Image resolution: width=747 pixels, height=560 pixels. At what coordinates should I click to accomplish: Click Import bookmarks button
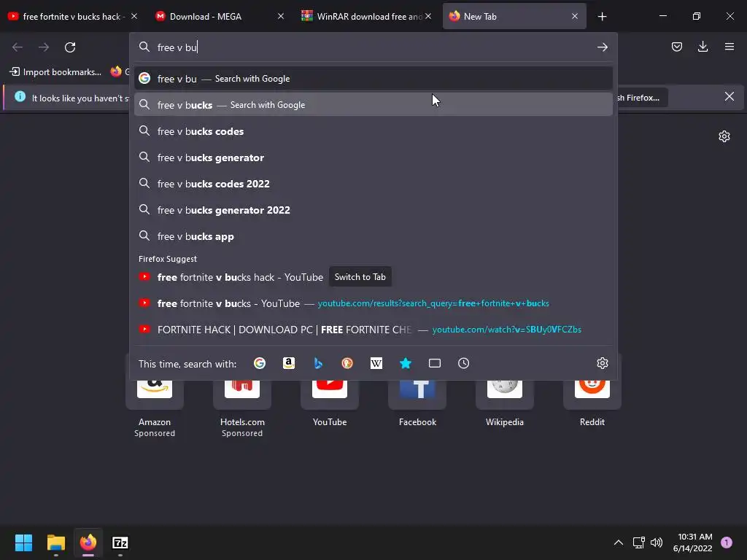tap(55, 72)
